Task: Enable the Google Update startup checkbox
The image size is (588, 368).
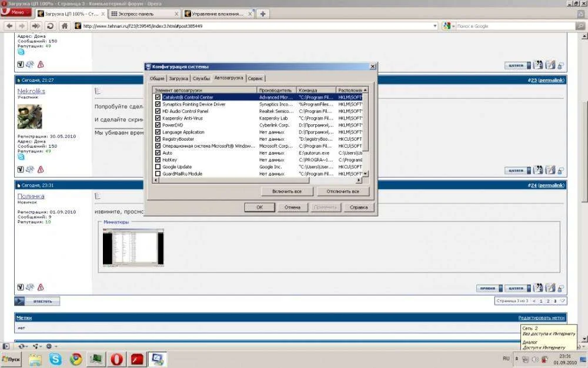Action: pos(158,167)
